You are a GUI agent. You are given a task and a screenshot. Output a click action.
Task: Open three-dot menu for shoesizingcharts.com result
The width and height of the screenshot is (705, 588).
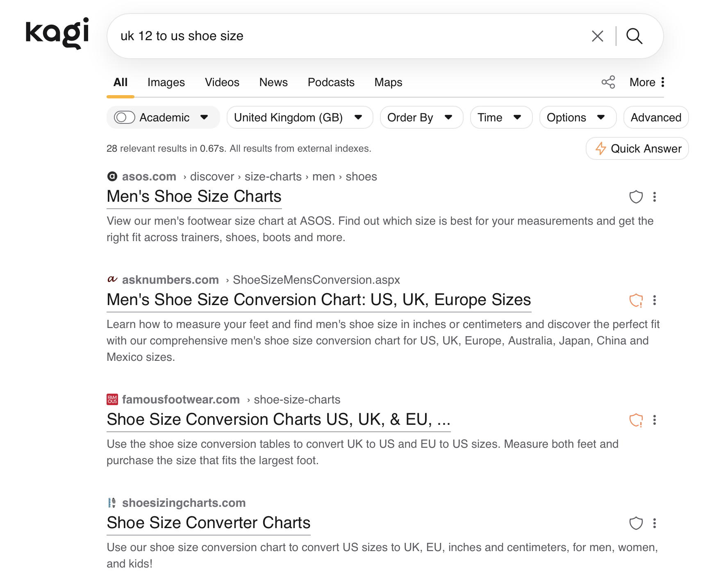click(655, 523)
